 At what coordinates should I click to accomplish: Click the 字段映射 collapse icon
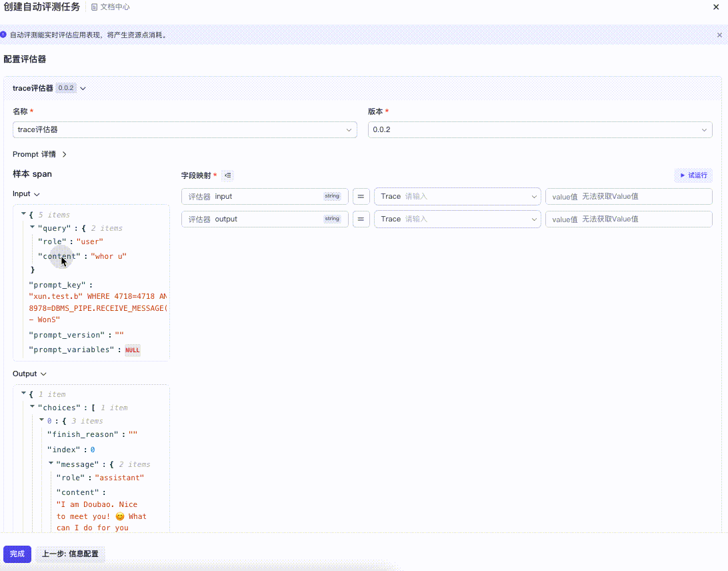(227, 175)
